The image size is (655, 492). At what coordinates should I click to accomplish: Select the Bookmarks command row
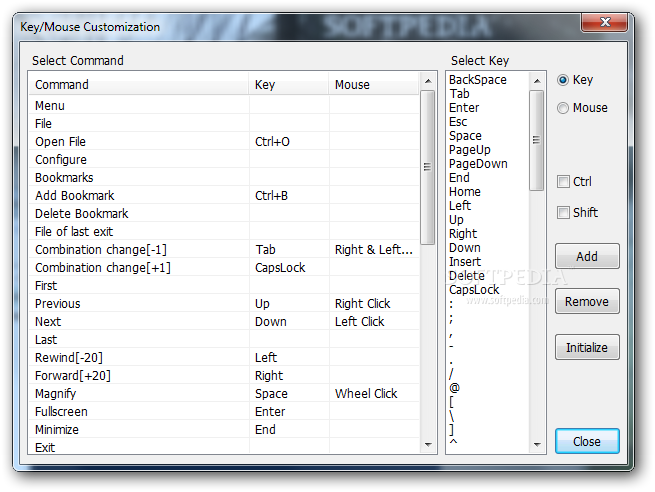224,178
